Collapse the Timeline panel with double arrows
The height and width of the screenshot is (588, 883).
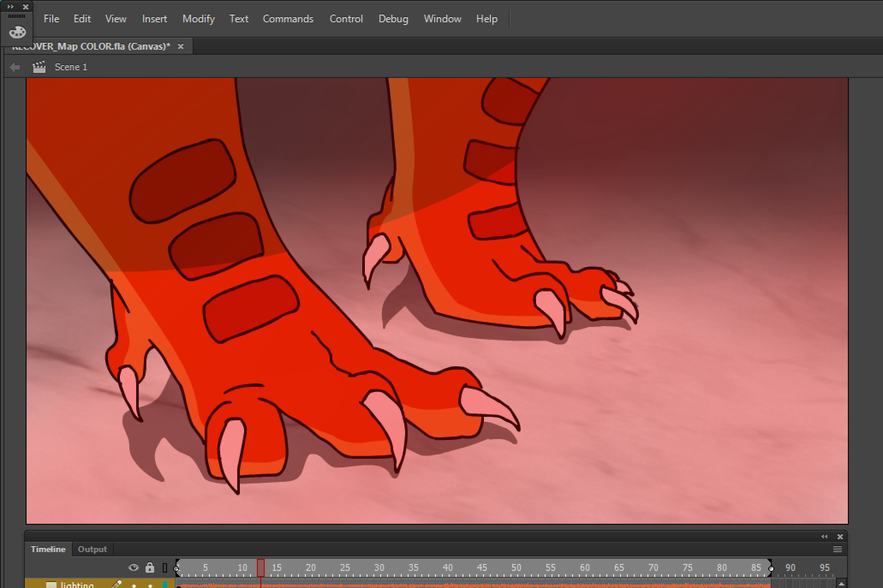[824, 537]
